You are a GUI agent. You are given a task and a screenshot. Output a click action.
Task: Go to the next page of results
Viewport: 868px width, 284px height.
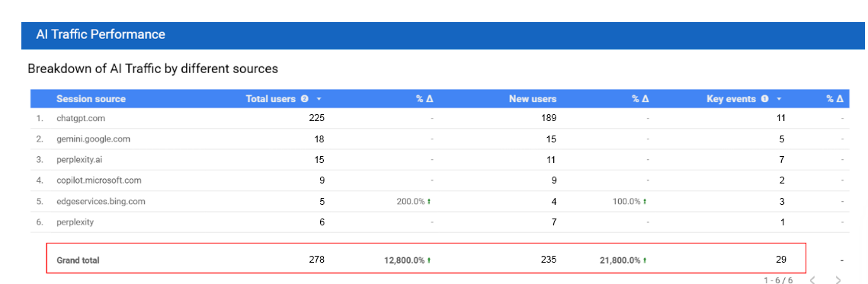[838, 280]
